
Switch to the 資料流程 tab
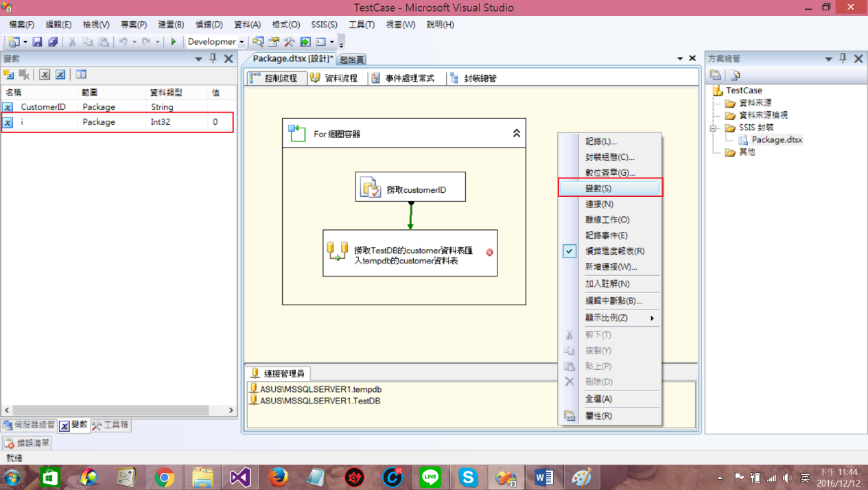tap(333, 78)
